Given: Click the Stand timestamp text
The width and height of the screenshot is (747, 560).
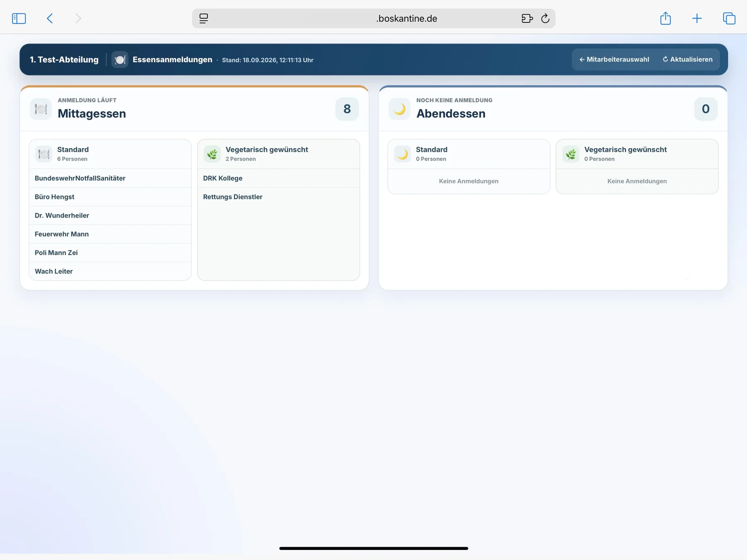Looking at the screenshot, I should (x=268, y=60).
